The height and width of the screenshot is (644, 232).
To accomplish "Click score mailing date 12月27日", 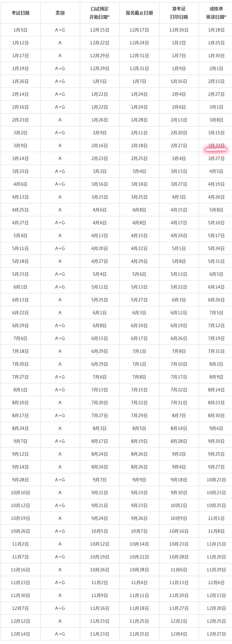I will click(x=216, y=634).
